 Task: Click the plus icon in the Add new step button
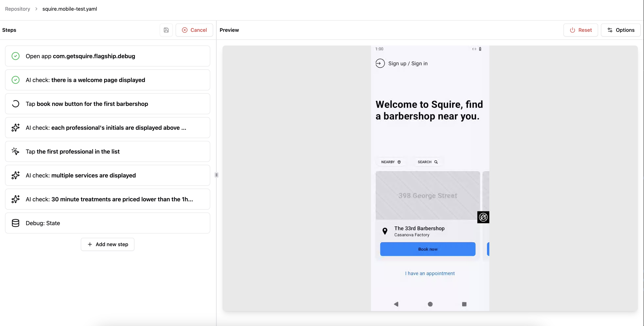coord(90,244)
